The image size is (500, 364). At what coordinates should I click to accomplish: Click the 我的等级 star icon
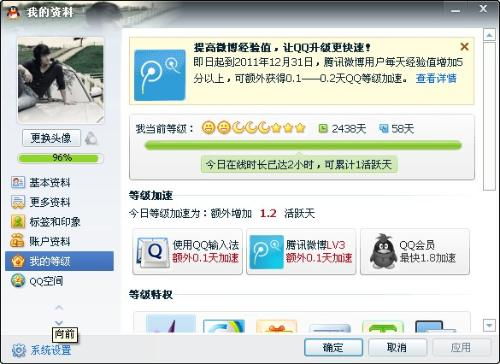click(x=18, y=261)
